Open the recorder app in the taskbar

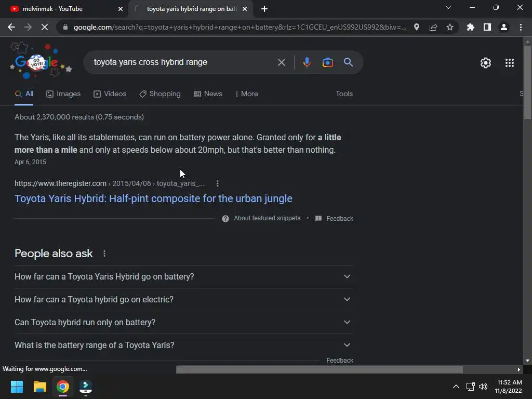point(86,387)
